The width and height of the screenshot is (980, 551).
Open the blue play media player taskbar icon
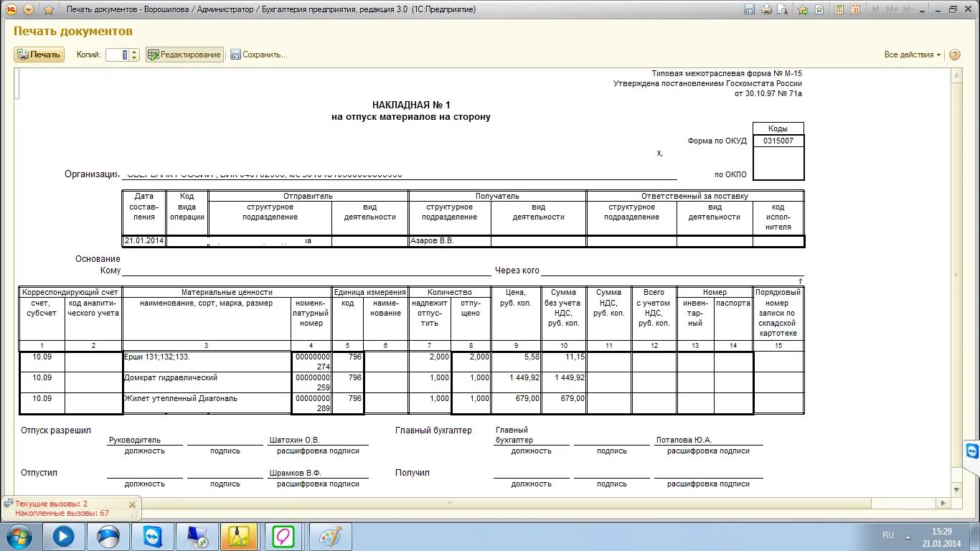click(x=64, y=537)
